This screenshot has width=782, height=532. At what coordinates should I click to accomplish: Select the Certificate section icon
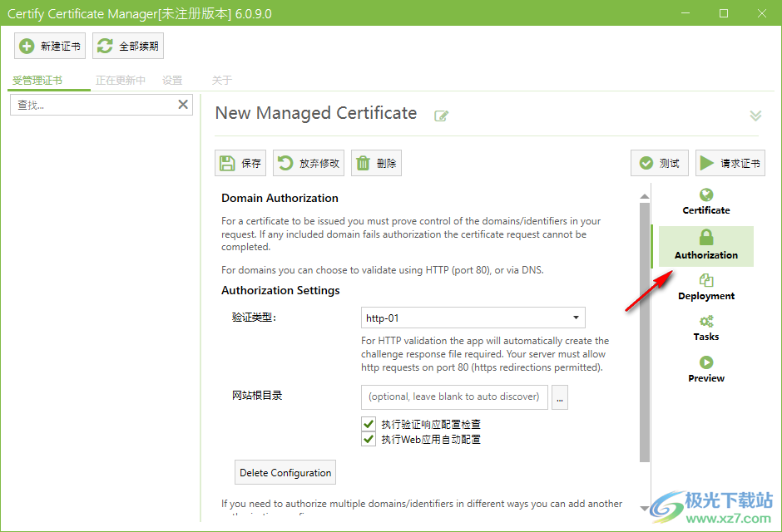pos(706,195)
